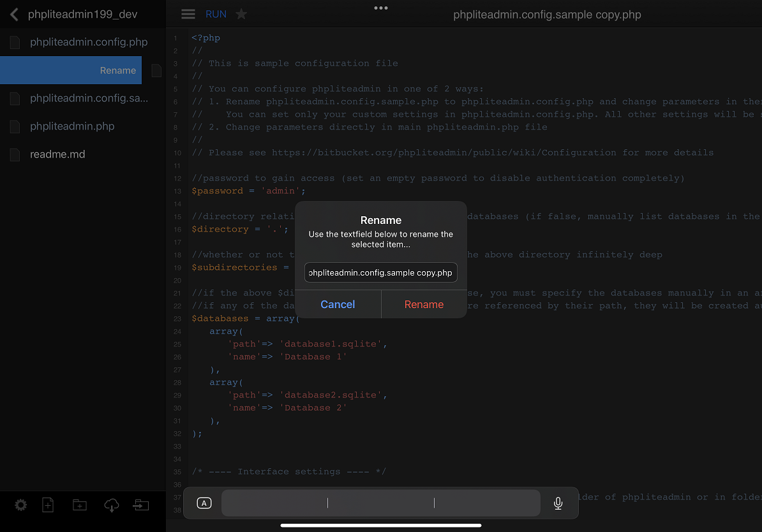Open the three-dot multitasking menu
The image size is (762, 532).
(381, 8)
